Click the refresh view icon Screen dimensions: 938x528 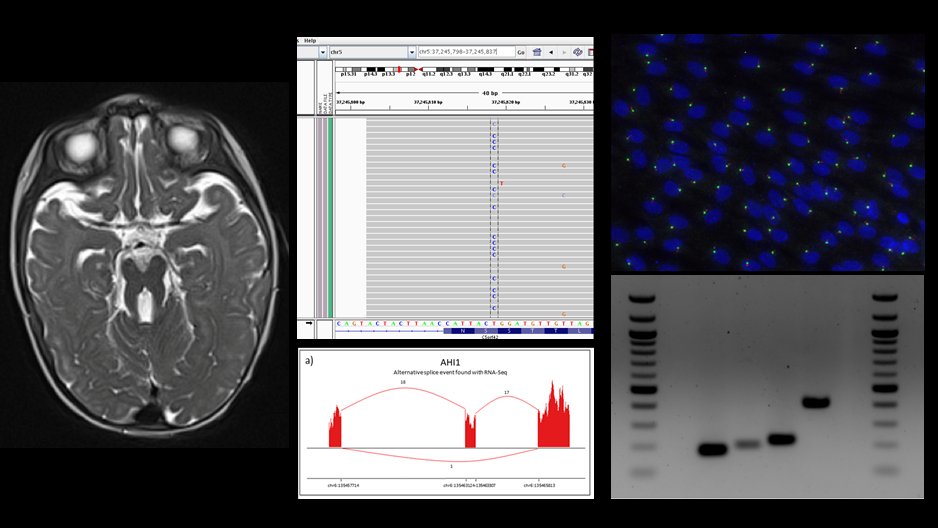click(577, 53)
